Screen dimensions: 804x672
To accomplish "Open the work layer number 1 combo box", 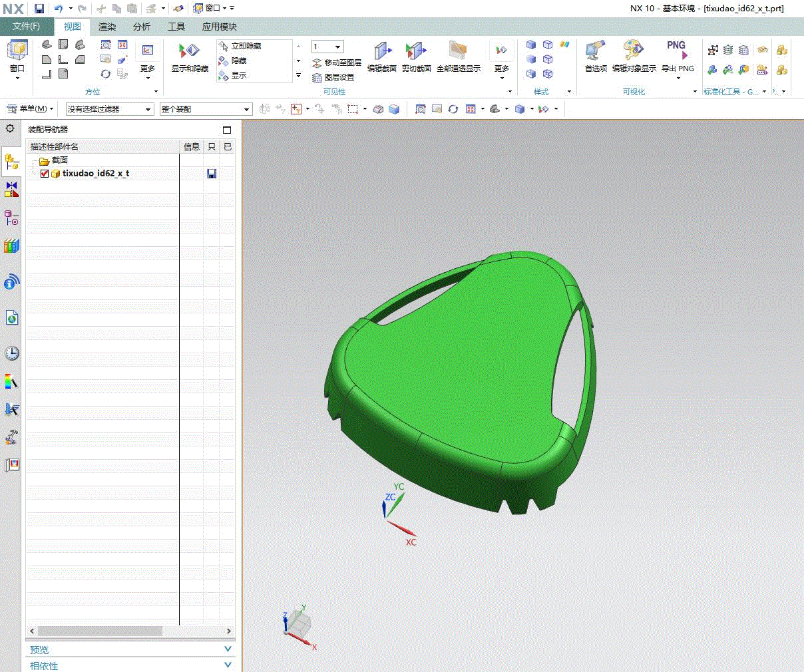I will pyautogui.click(x=327, y=47).
